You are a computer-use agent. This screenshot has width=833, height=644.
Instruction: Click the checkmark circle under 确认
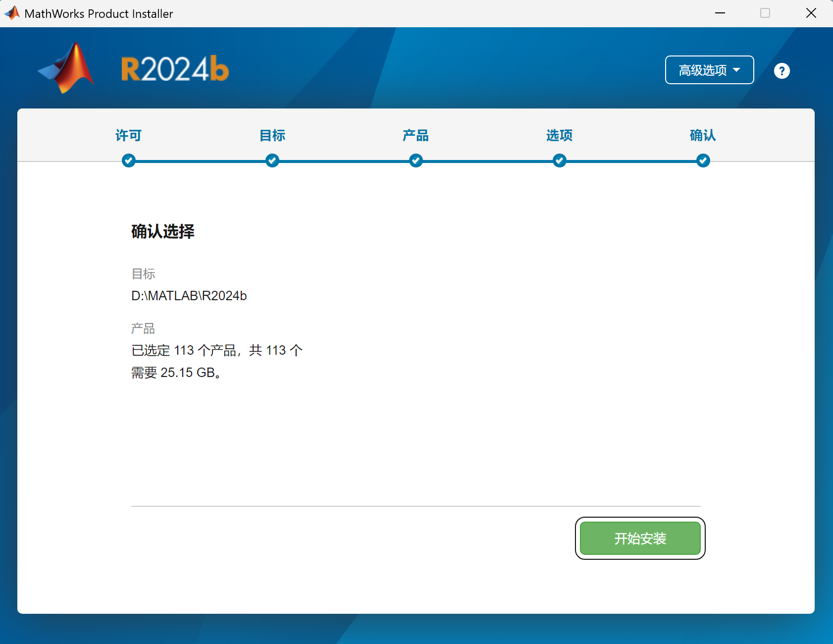703,161
